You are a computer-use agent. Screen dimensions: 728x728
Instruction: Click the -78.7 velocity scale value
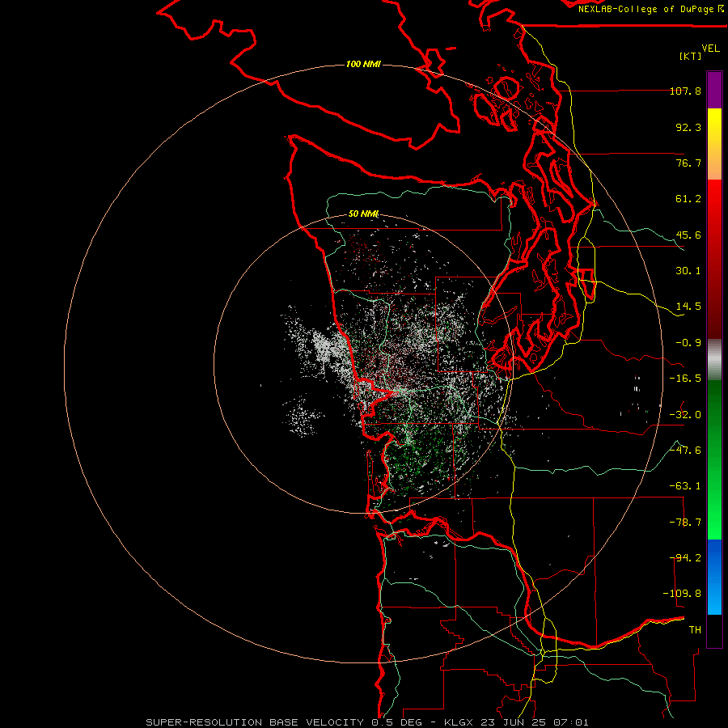pos(685,523)
